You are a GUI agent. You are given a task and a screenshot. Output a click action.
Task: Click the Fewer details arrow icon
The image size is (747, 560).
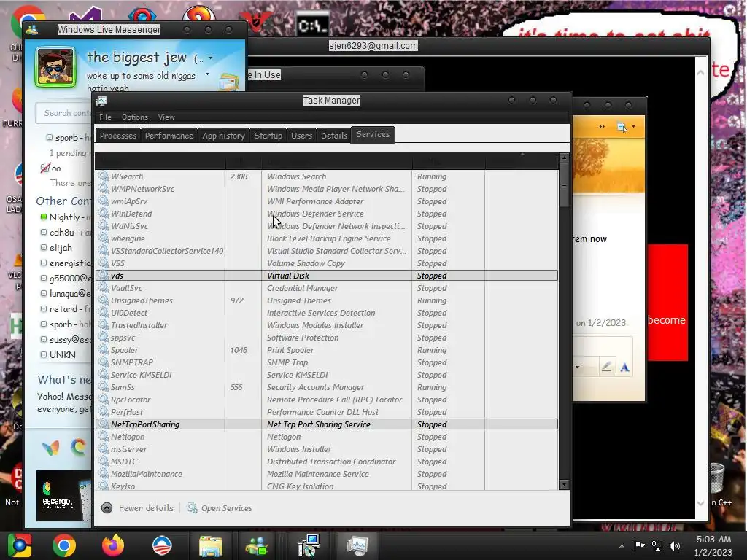107,508
